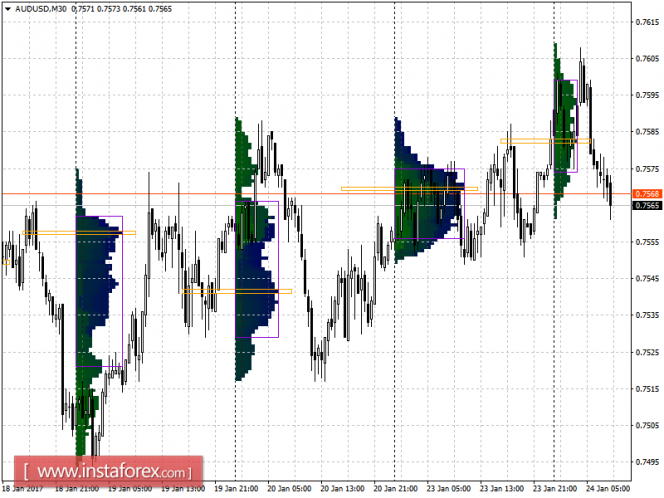
Task: Click the 23 Jan 21:00 dashed session separator
Action: pos(554,300)
